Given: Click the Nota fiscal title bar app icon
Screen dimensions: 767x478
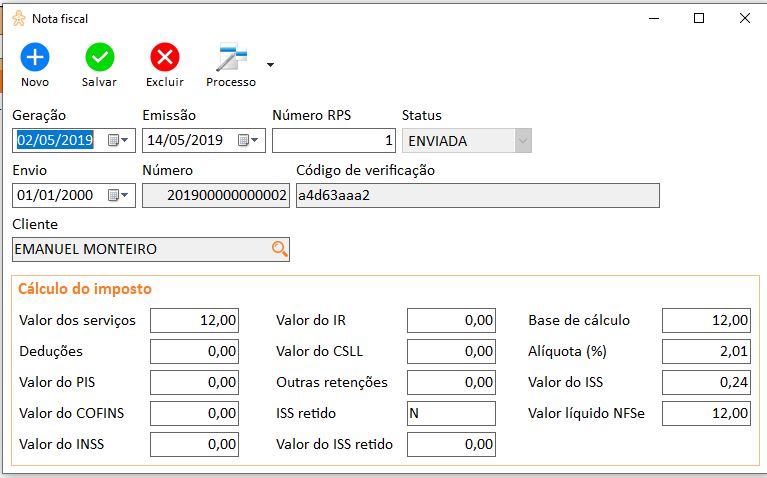Looking at the screenshot, I should pos(19,19).
